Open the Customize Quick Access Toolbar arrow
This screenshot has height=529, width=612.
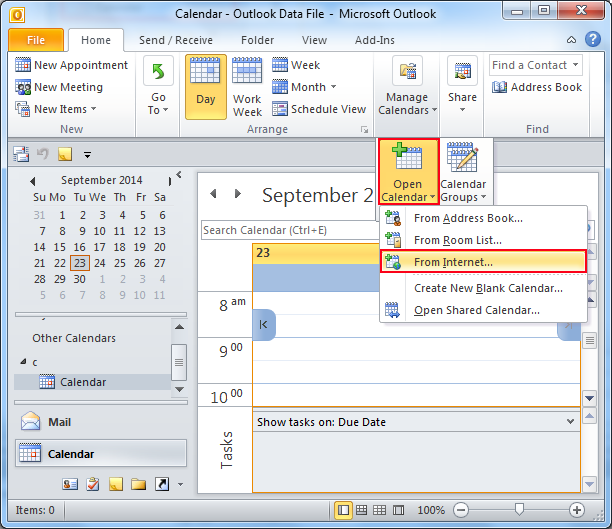(87, 155)
